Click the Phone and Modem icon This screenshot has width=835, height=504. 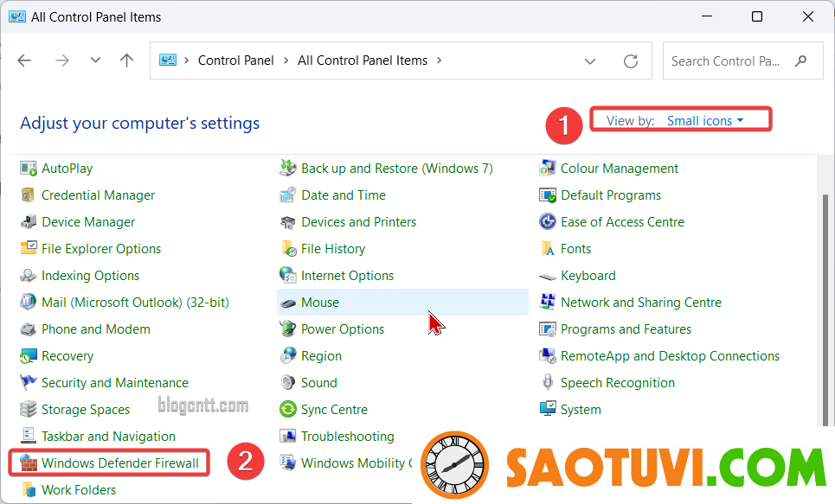point(29,329)
